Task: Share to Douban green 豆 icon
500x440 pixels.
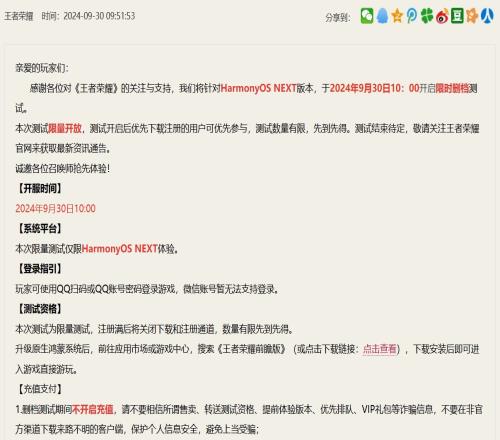Action: pyautogui.click(x=457, y=16)
